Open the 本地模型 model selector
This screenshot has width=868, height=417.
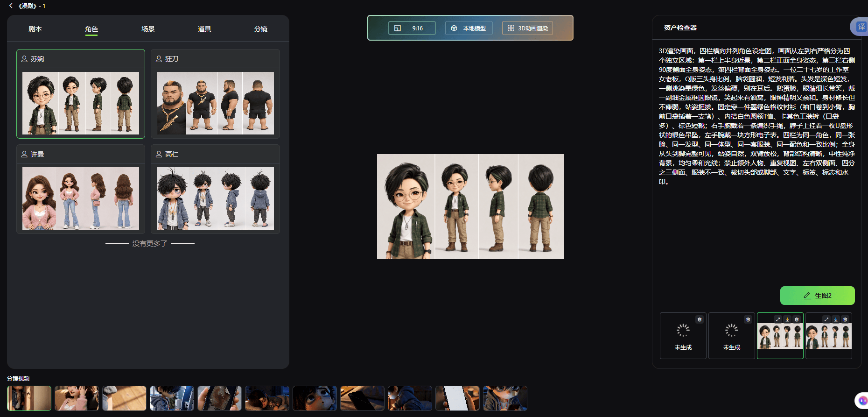[469, 28]
